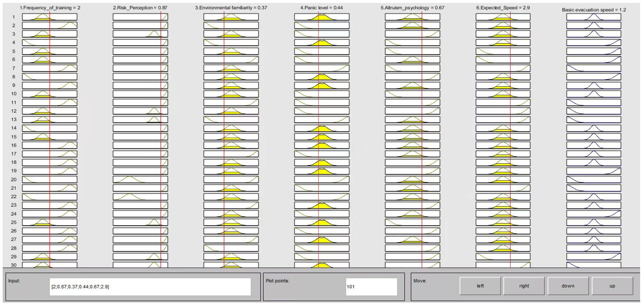The width and height of the screenshot is (644, 306).
Task: Click Basic evacuation speed output plot rule 4
Action: 594,42
